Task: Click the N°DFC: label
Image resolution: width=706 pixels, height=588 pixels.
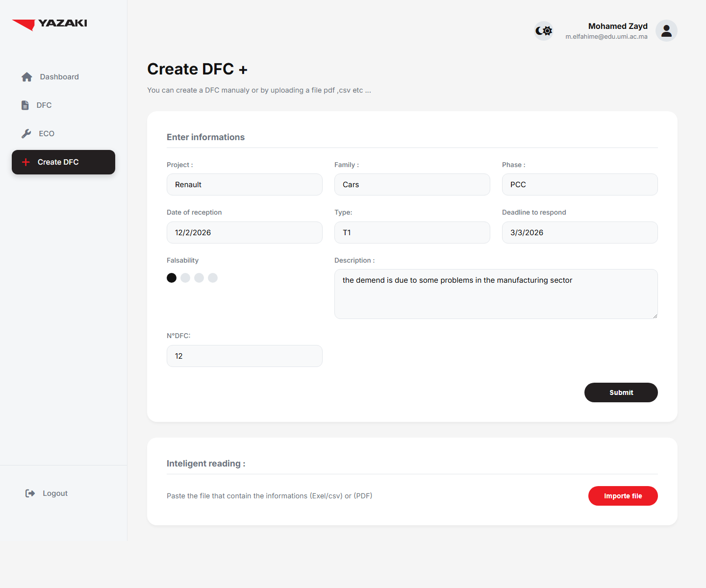Action: point(178,336)
